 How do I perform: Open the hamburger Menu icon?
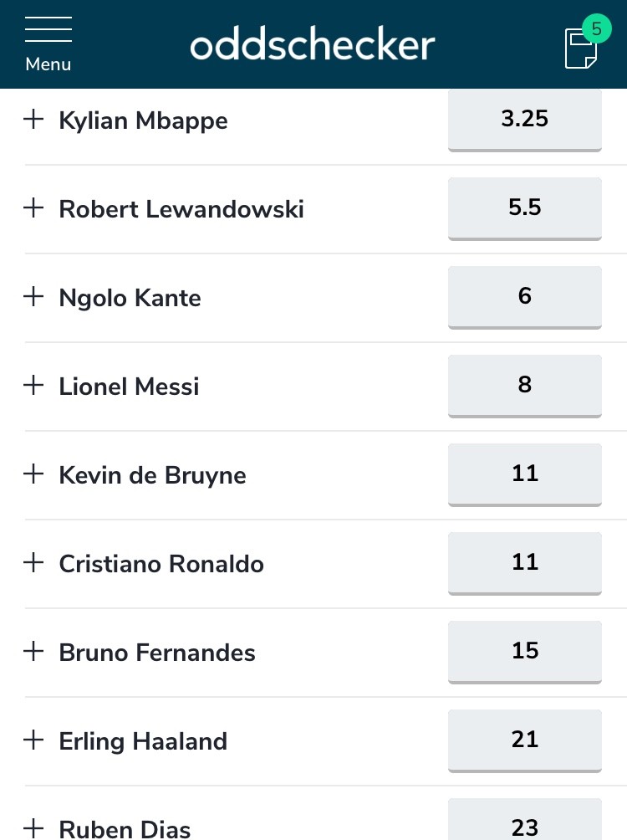click(x=48, y=44)
